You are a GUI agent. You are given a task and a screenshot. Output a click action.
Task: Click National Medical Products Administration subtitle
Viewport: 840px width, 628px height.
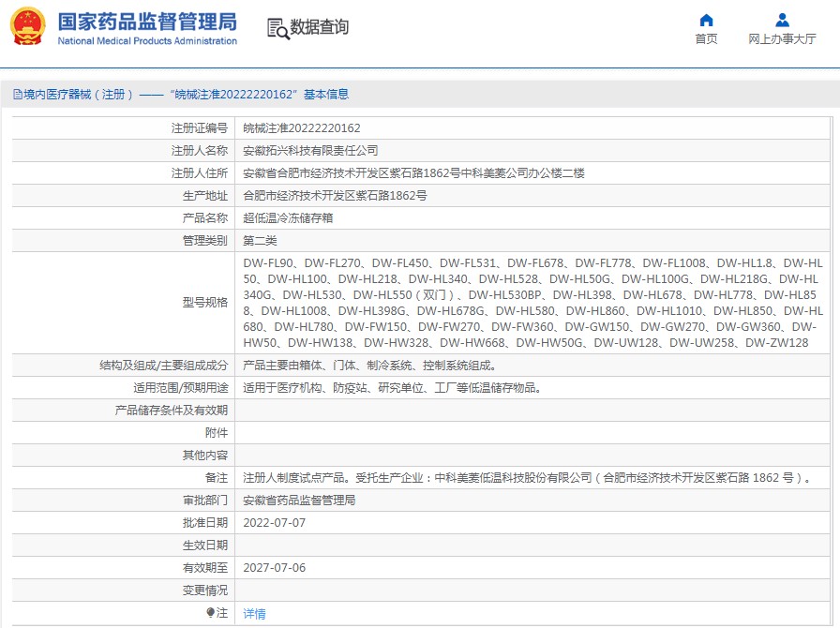point(147,41)
